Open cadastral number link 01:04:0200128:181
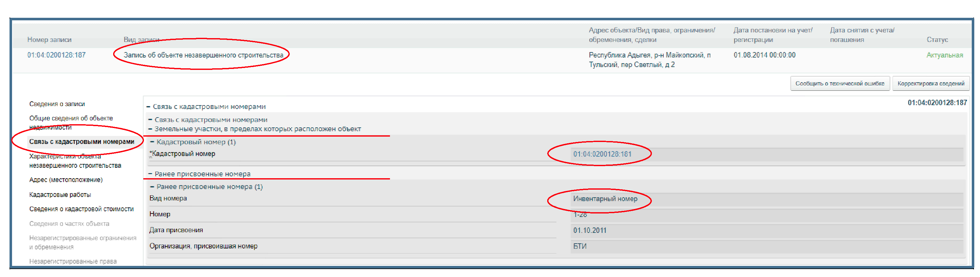Image resolution: width=980 pixels, height=277 pixels. (x=602, y=154)
